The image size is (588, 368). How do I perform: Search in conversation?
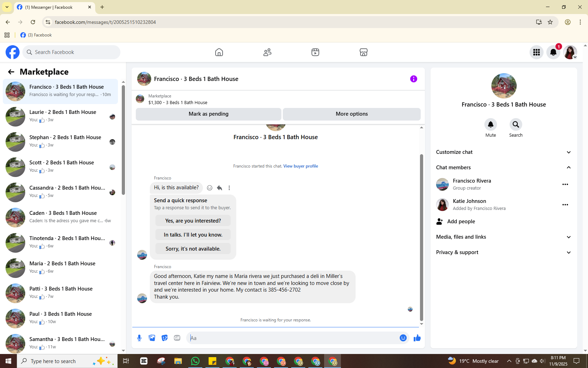pyautogui.click(x=516, y=124)
